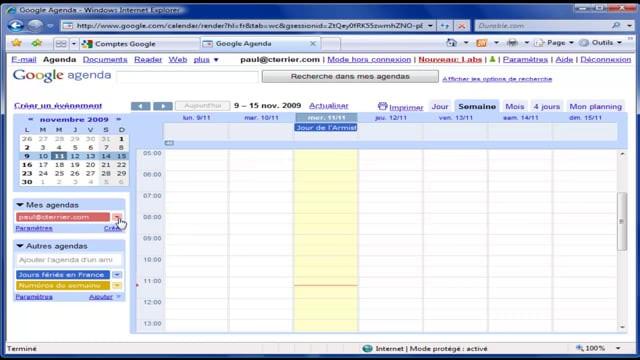640x360 pixels.
Task: Expand the all-day events area toggle
Action: coord(169,143)
